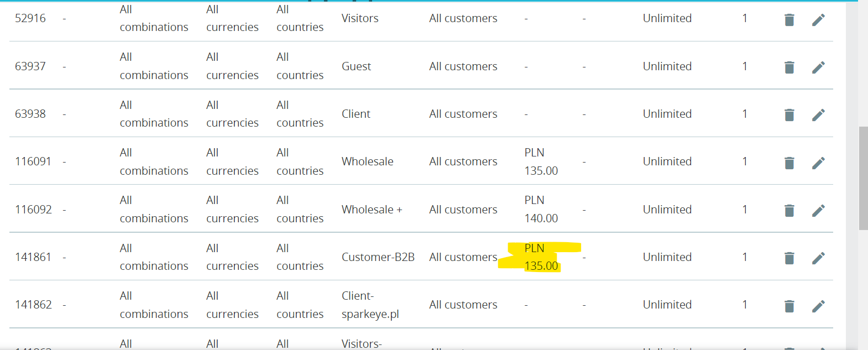Screen dimensions: 868x350
Task: Click the Wholesale + group cell
Action: click(372, 210)
